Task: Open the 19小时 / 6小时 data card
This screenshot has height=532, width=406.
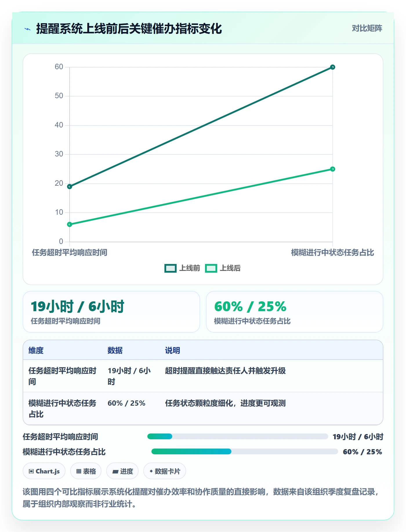Action: click(x=111, y=312)
